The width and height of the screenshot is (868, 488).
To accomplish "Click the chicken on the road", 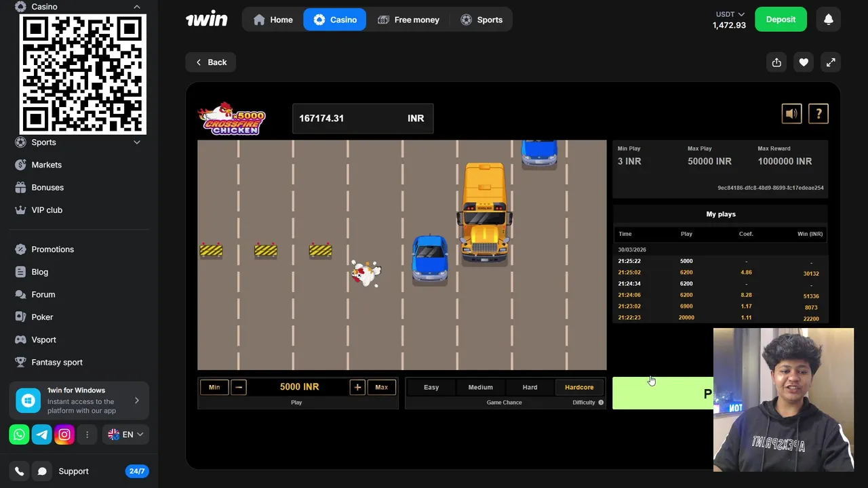I will coord(366,273).
